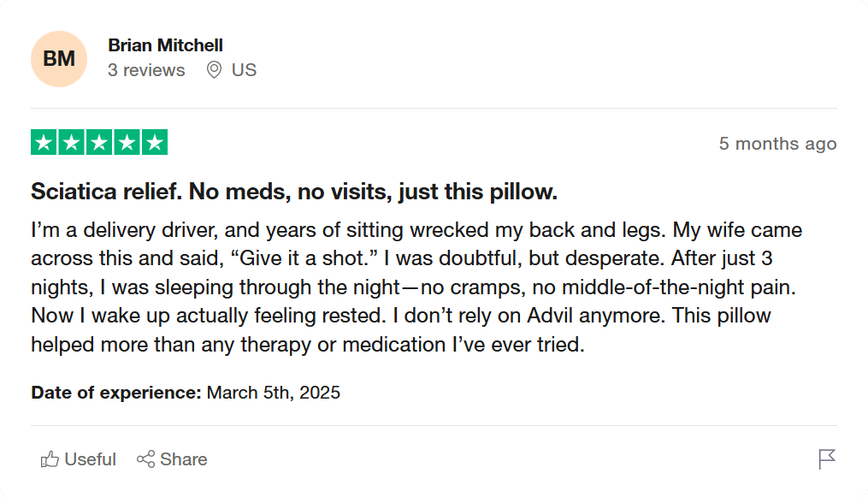
Task: Flag this review using the flag icon
Action: (x=826, y=459)
